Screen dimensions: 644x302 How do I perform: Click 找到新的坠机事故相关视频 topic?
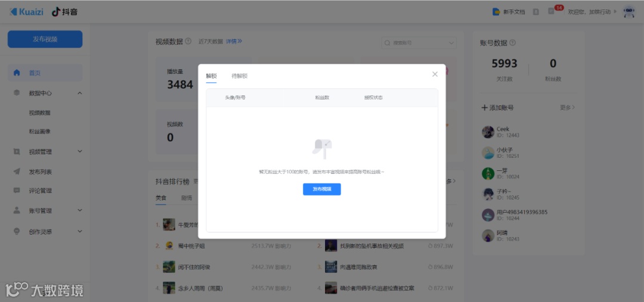pos(372,246)
